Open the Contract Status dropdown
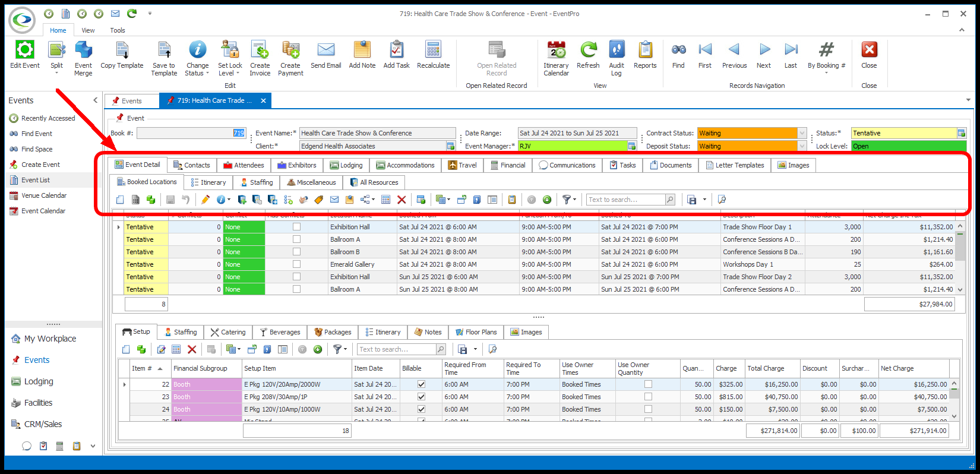The image size is (980, 474). (802, 133)
